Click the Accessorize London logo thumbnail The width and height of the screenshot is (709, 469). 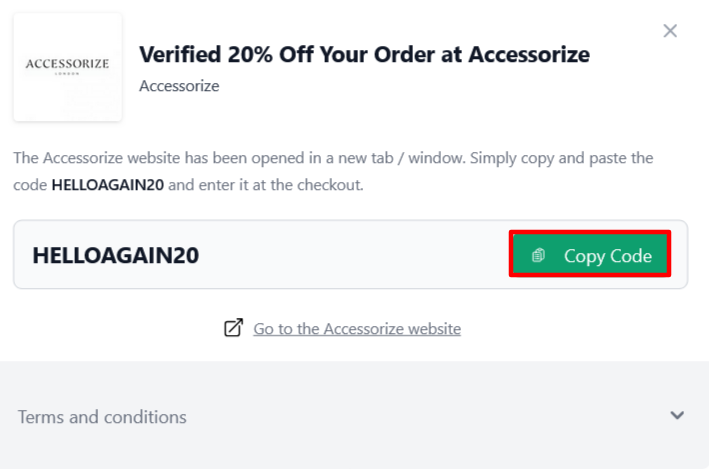(67, 67)
